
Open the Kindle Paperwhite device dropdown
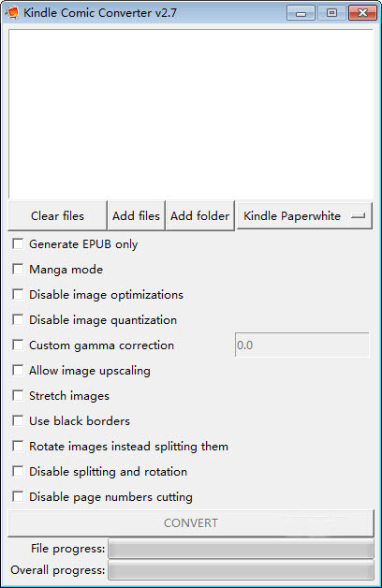pyautogui.click(x=304, y=215)
